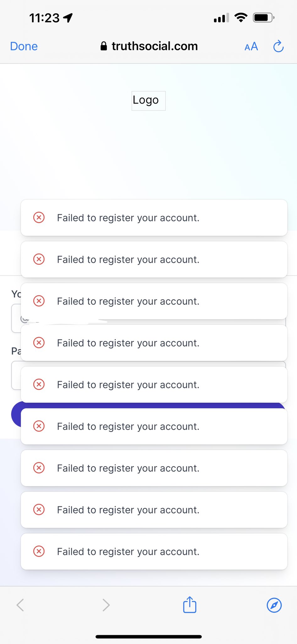This screenshot has width=297, height=644.
Task: Tap the Done button
Action: coord(24,46)
